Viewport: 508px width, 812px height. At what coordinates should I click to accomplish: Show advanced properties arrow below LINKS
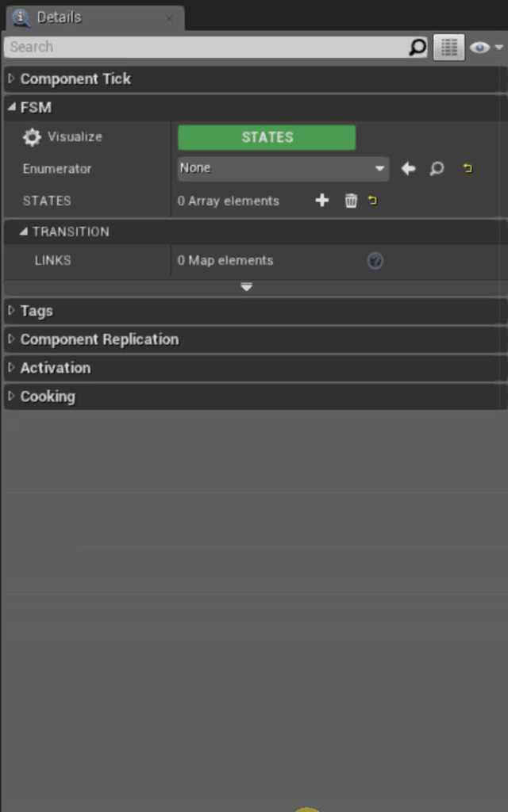[x=246, y=287]
